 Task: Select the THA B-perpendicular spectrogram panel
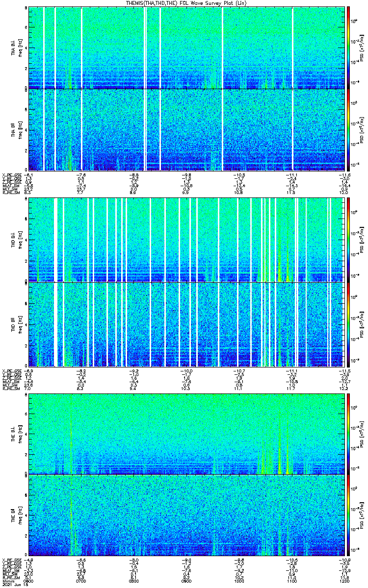pyautogui.click(x=186, y=48)
